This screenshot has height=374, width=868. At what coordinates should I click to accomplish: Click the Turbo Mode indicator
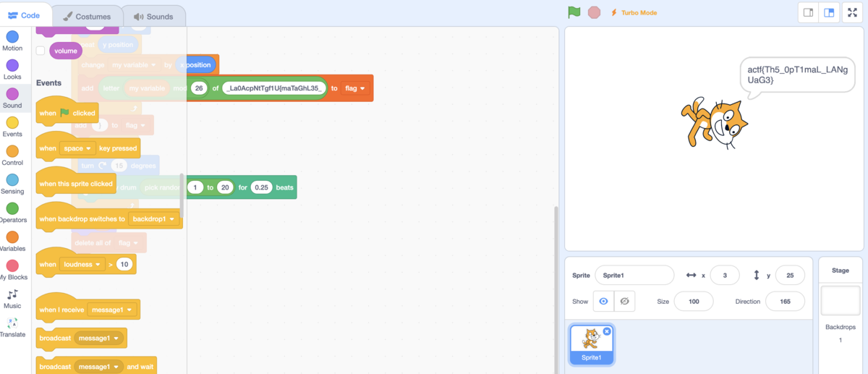pos(634,12)
